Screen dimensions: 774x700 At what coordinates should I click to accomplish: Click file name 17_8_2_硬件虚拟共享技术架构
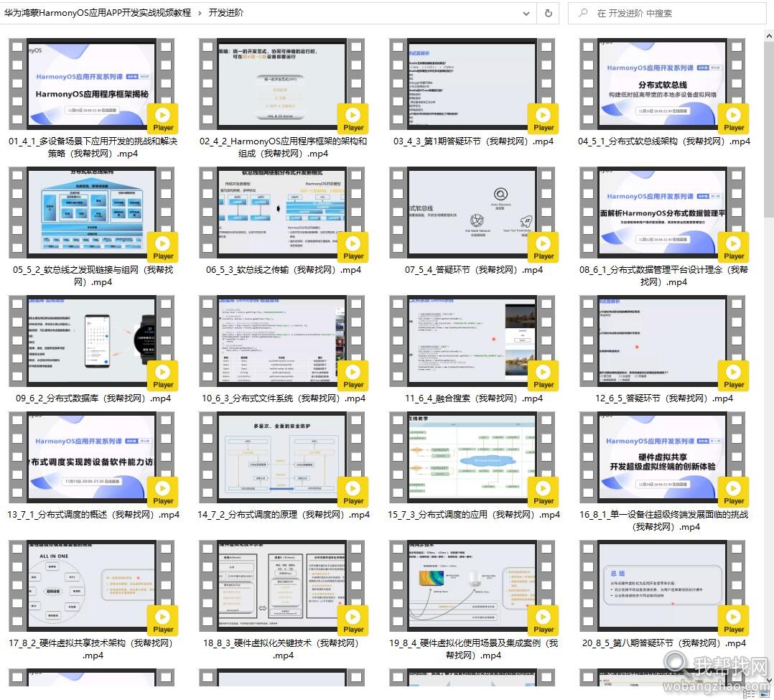tap(93, 649)
